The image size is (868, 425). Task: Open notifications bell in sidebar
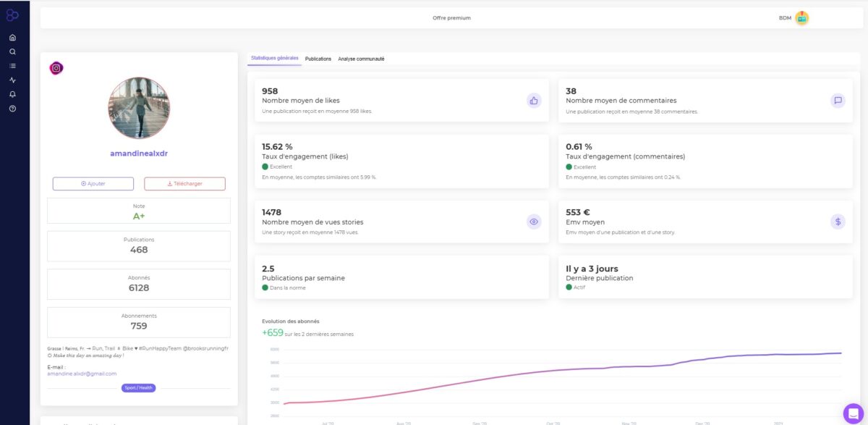tap(12, 94)
